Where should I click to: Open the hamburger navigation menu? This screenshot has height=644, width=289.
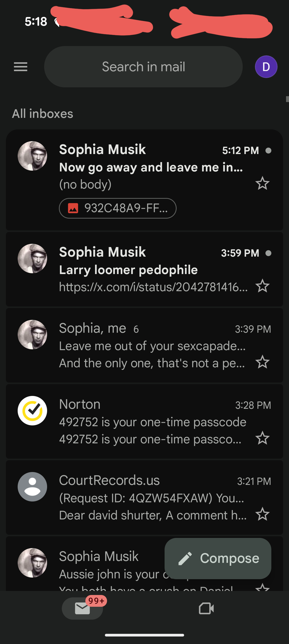(21, 67)
